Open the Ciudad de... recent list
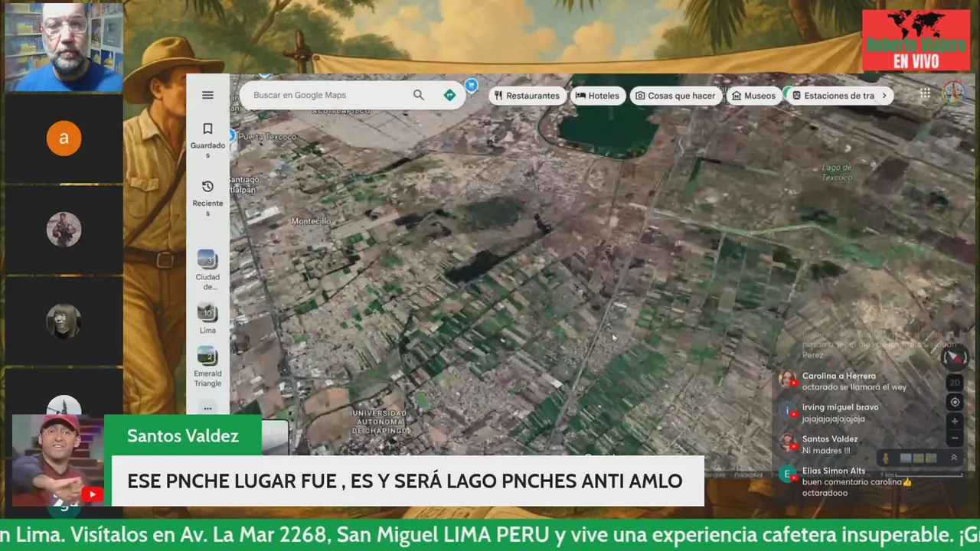This screenshot has width=980, height=551. point(207,270)
